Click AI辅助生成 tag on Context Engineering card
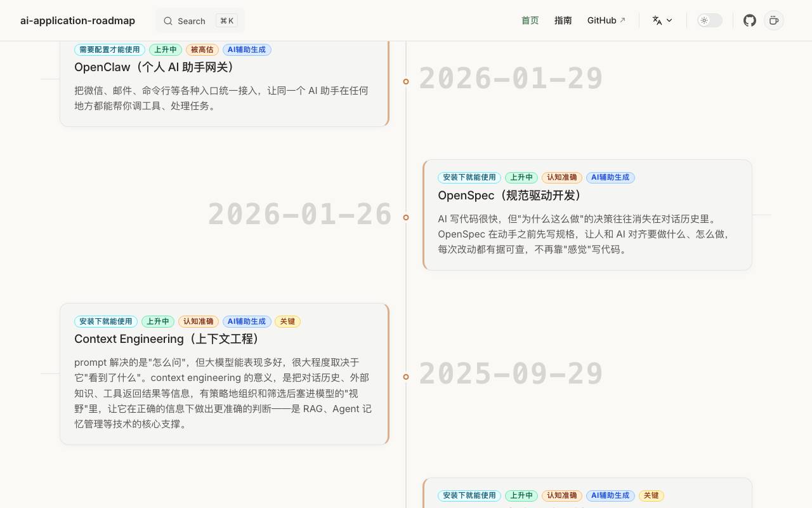Screen dimensions: 812x508 (x=247, y=321)
